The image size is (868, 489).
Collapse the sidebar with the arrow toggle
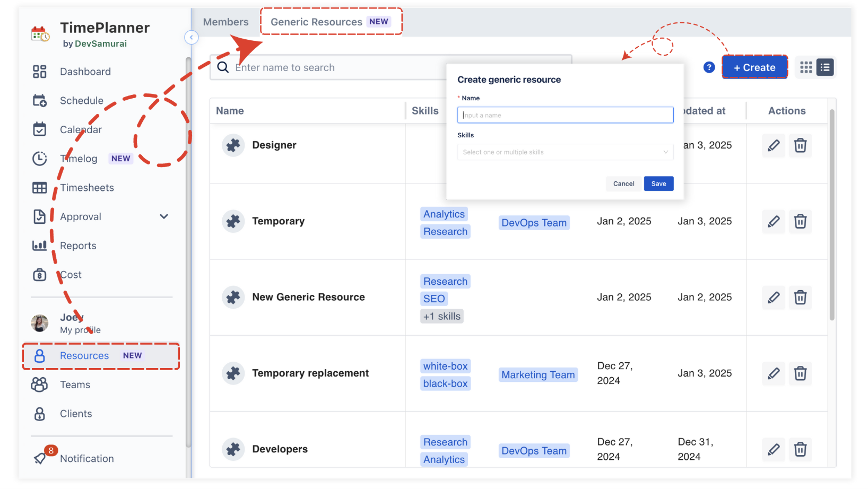tap(192, 37)
